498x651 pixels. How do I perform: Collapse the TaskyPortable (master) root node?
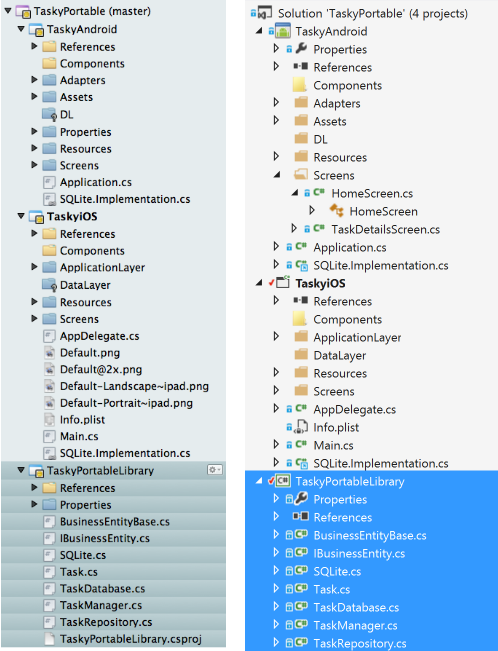(x=8, y=11)
